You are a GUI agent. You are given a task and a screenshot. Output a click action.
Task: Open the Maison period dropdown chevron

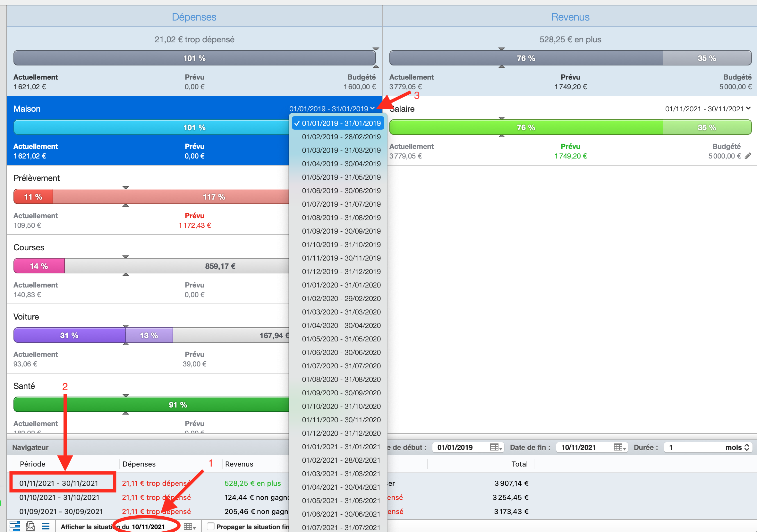(x=372, y=108)
